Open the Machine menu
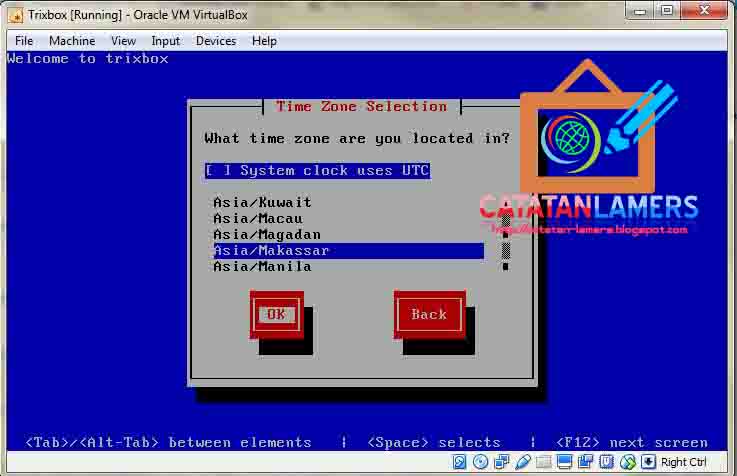 72,41
